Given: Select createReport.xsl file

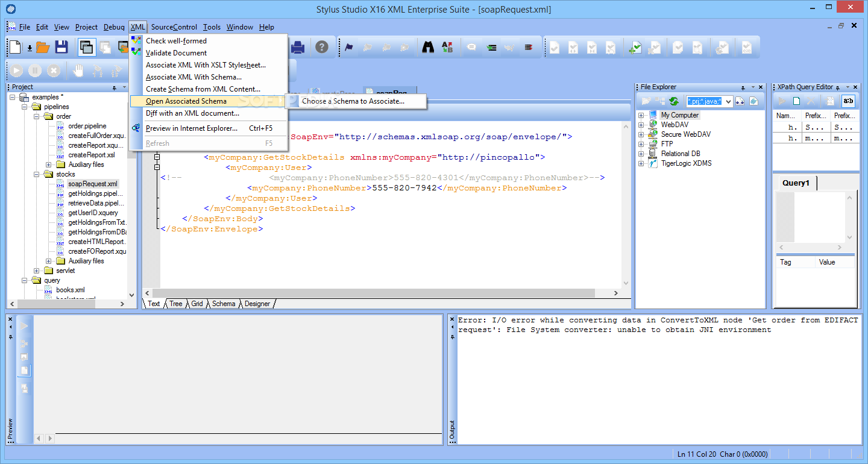Looking at the screenshot, I should [91, 155].
